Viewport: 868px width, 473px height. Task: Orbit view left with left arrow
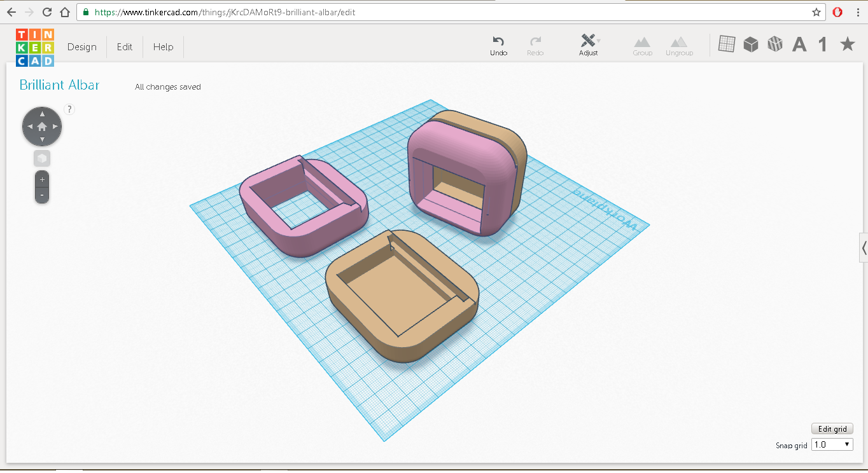[x=29, y=127]
